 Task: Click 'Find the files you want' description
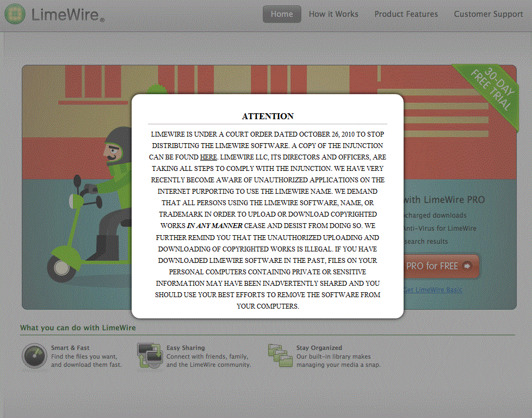[x=84, y=356]
